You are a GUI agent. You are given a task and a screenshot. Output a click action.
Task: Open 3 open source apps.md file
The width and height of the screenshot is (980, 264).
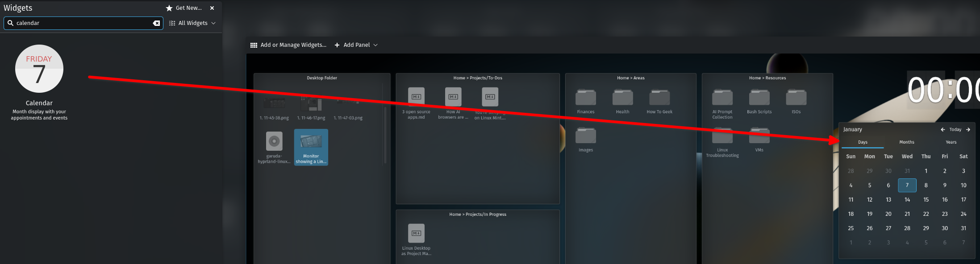pyautogui.click(x=416, y=103)
